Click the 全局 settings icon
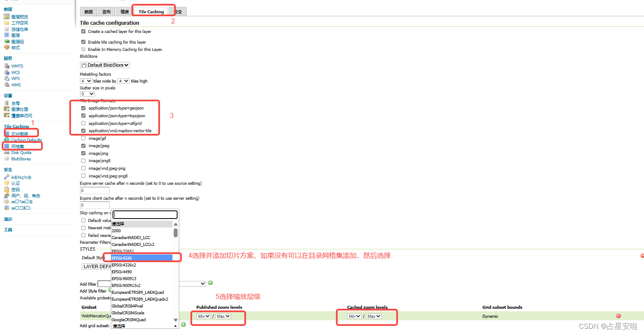 point(6,103)
